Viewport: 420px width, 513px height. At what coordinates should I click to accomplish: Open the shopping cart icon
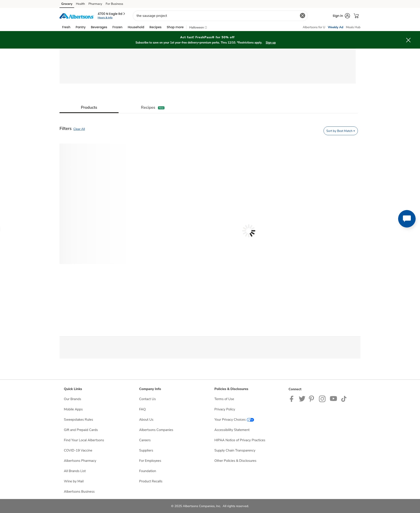click(x=356, y=16)
